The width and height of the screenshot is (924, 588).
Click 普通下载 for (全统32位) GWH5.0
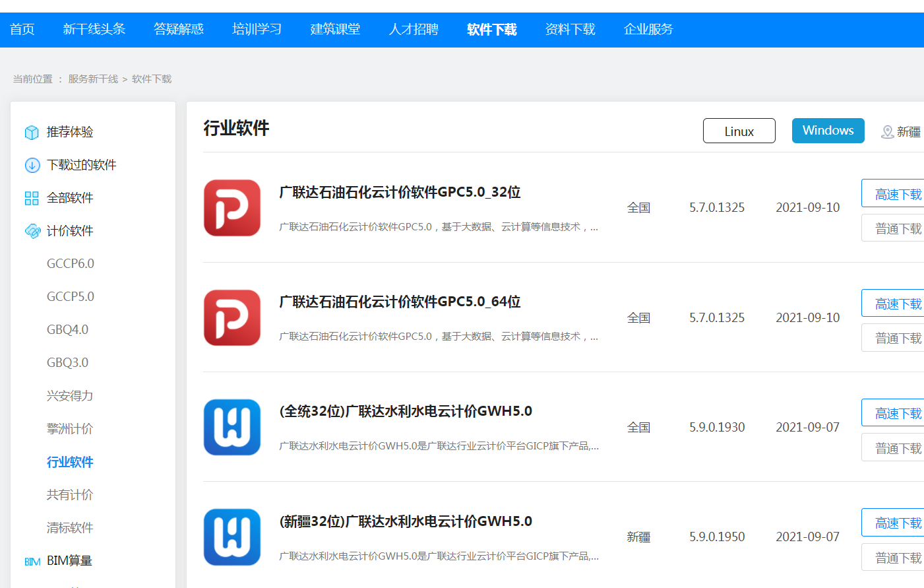[893, 447]
